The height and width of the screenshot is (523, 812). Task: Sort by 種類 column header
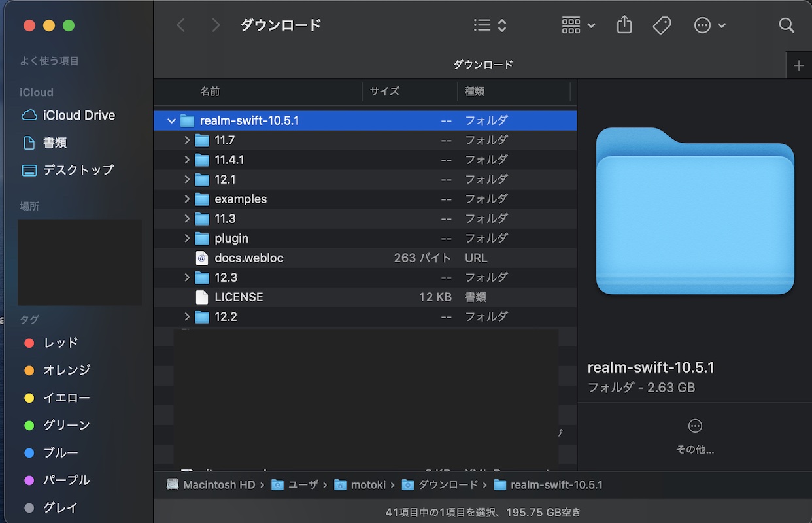[x=475, y=92]
